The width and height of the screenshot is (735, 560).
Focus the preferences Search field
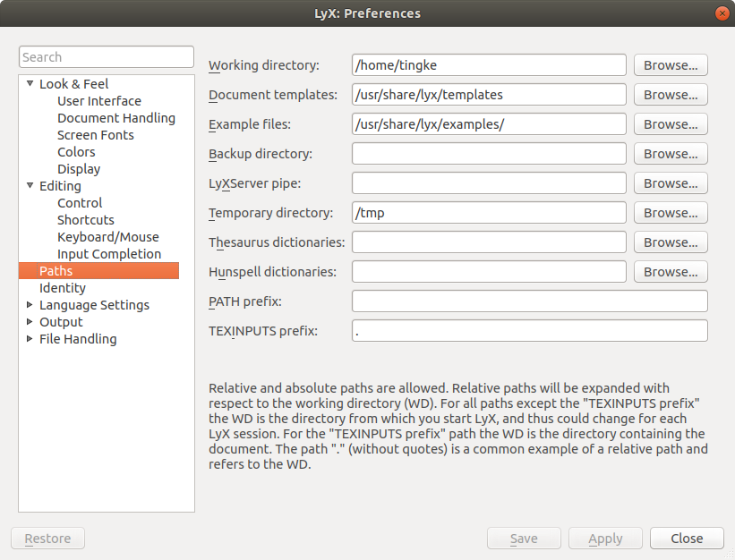[x=107, y=57]
